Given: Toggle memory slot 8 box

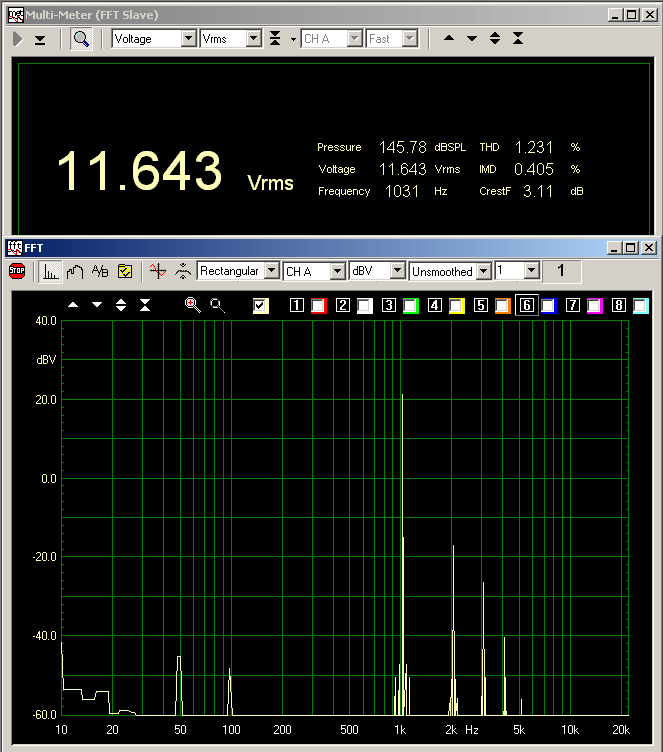Looking at the screenshot, I should [619, 305].
